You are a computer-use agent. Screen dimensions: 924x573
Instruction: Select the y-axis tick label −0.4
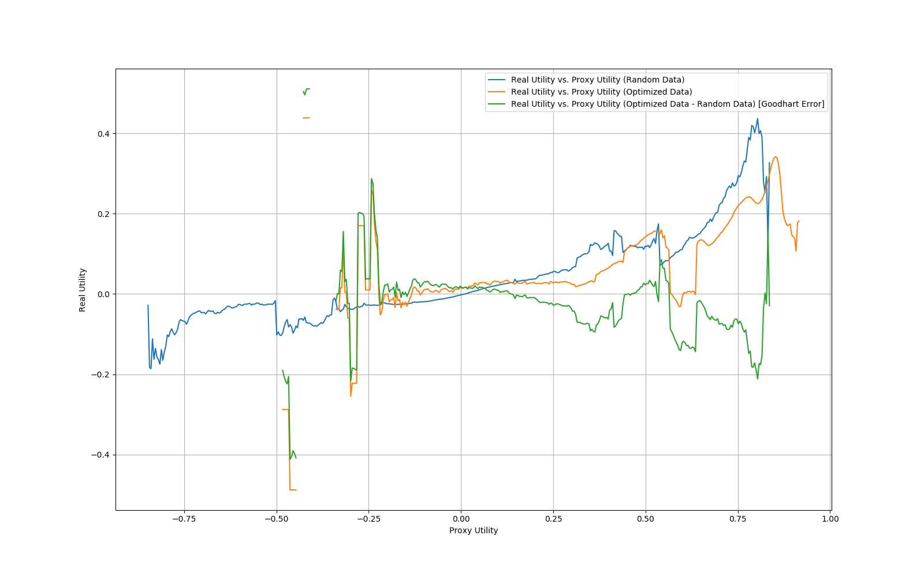[100, 455]
